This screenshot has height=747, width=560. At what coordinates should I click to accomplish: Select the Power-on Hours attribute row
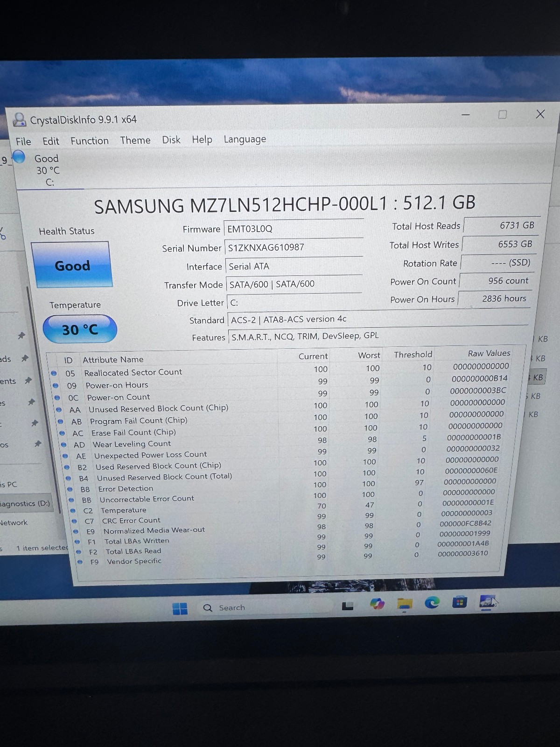280,382
